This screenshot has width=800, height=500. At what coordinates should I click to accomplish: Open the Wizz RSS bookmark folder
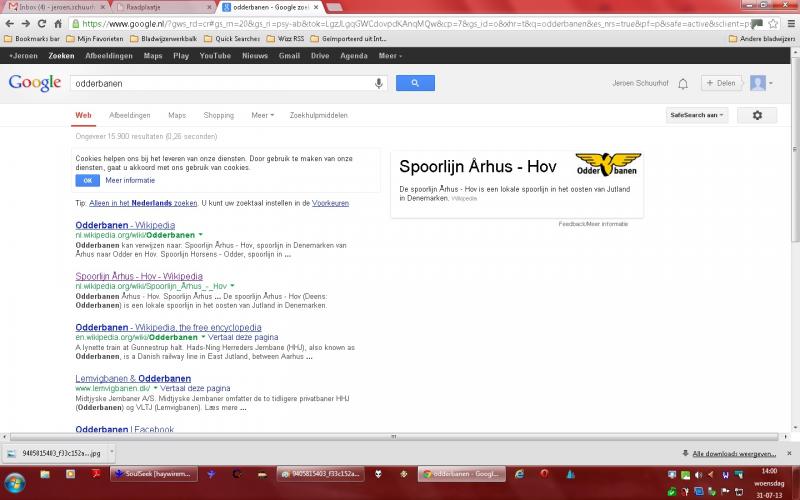[x=285, y=39]
